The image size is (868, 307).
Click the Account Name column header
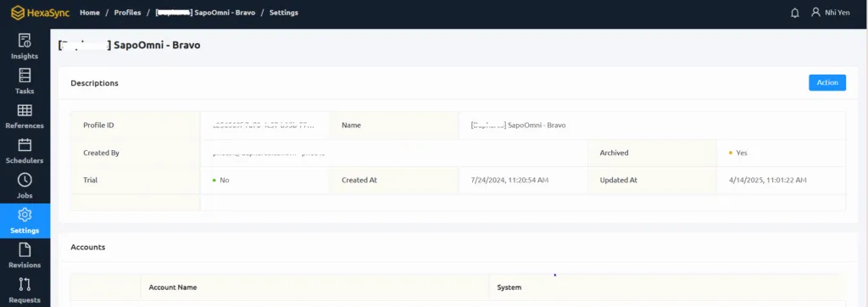(x=173, y=287)
